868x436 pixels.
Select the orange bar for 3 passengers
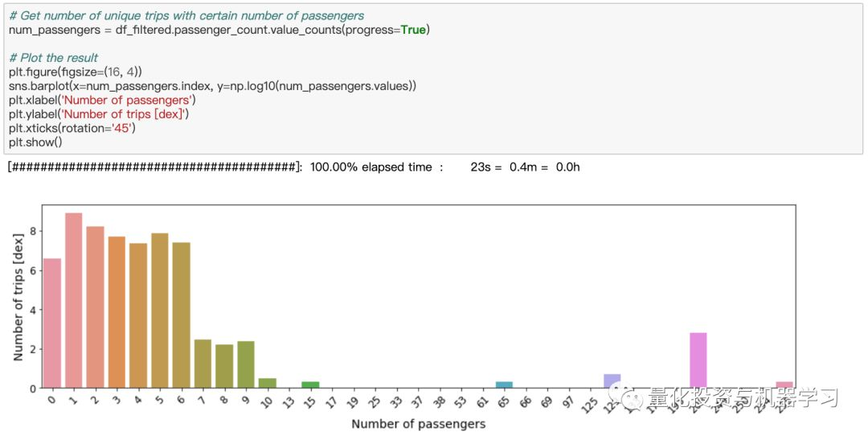coord(117,312)
